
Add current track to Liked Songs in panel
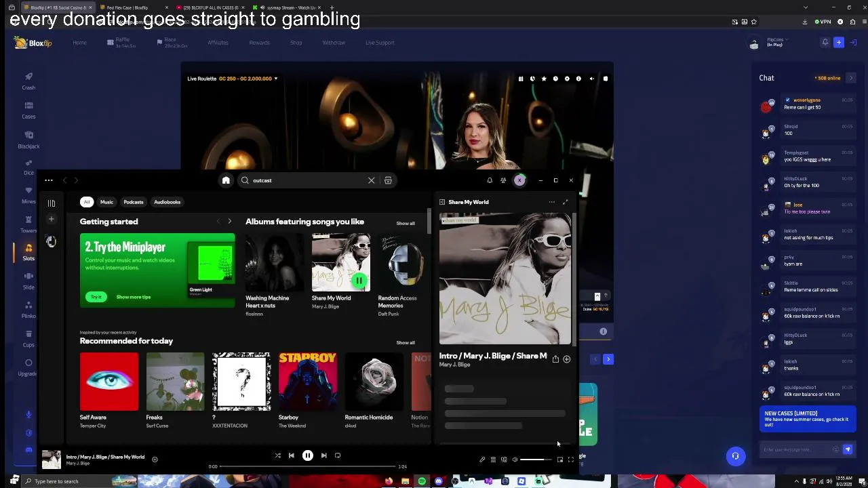pos(567,359)
